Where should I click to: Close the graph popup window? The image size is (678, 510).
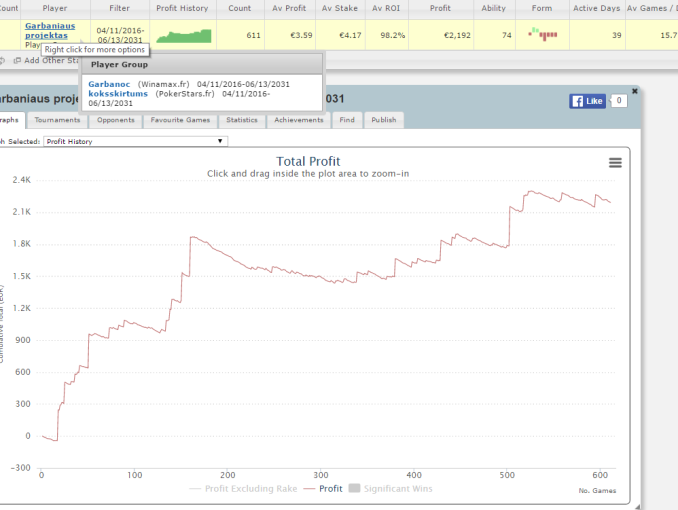coord(634,92)
